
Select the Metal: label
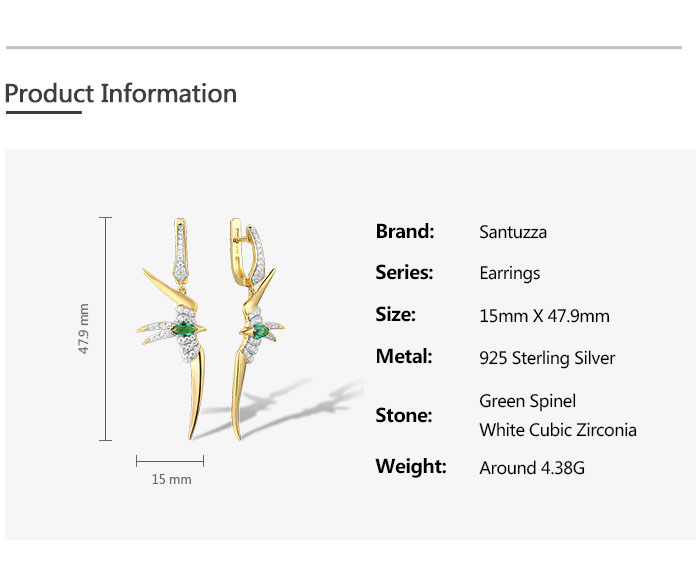pyautogui.click(x=404, y=357)
